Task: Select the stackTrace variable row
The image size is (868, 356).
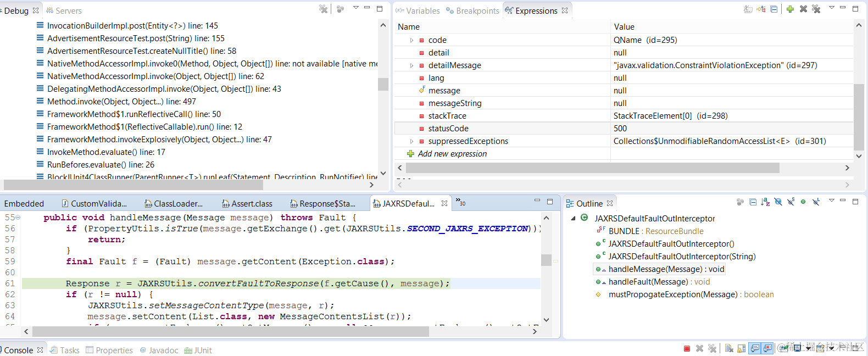Action: pyautogui.click(x=624, y=116)
